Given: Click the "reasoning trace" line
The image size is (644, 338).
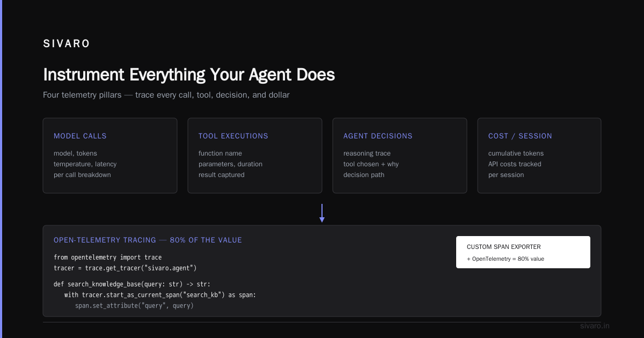Looking at the screenshot, I should click(x=367, y=153).
